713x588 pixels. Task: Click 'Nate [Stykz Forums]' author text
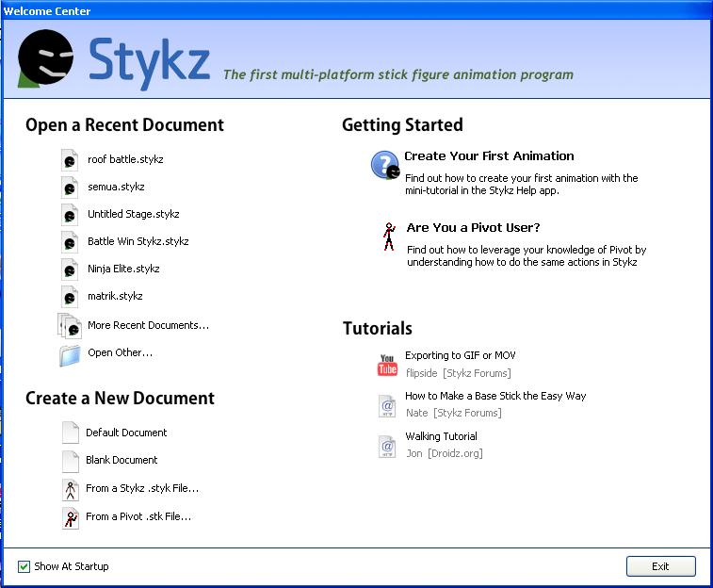pyautogui.click(x=454, y=413)
